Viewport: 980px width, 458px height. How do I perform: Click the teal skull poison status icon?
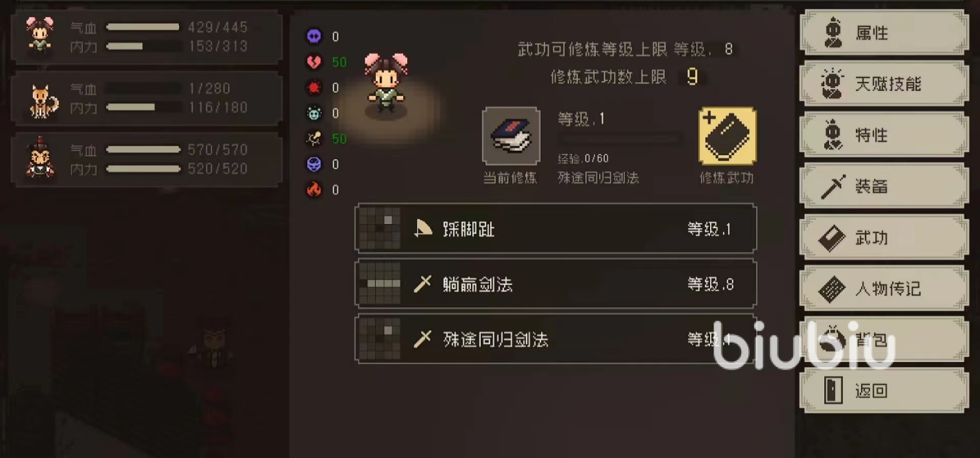click(314, 113)
